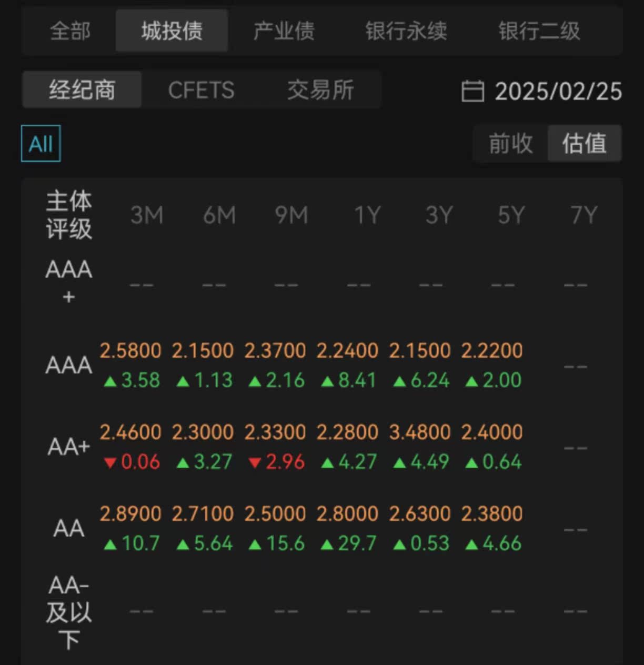
Task: Click the AA 9M change 15.6
Action: click(277, 543)
